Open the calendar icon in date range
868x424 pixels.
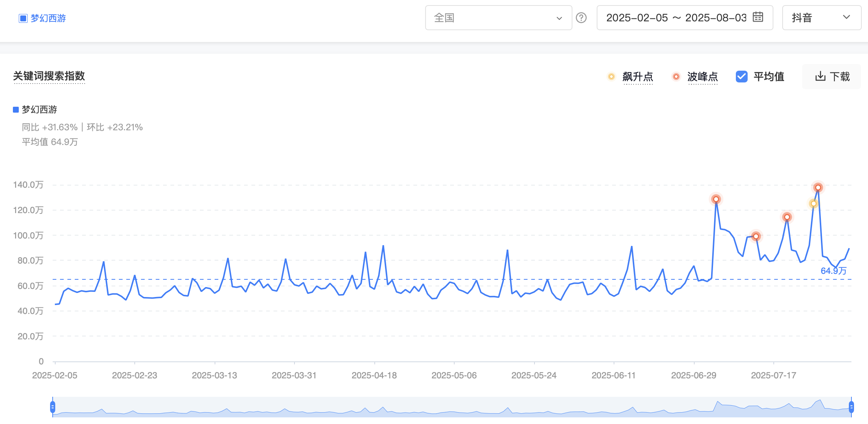click(758, 17)
